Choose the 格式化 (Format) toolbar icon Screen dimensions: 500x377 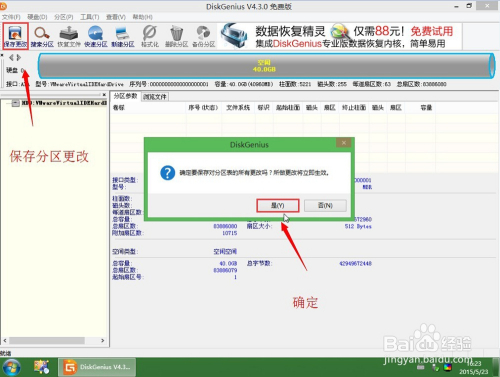point(150,36)
